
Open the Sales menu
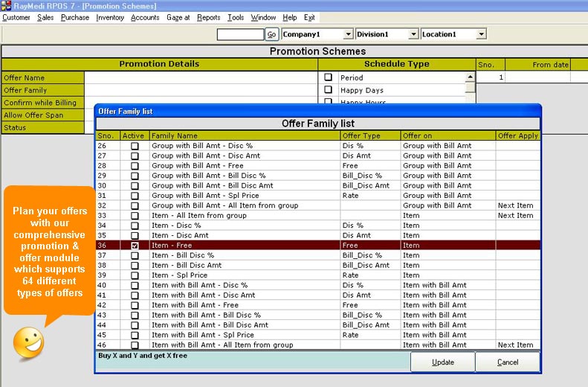click(x=45, y=17)
